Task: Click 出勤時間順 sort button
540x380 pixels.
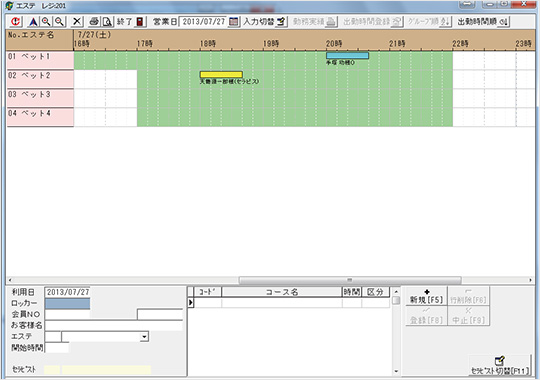Action: tap(482, 21)
